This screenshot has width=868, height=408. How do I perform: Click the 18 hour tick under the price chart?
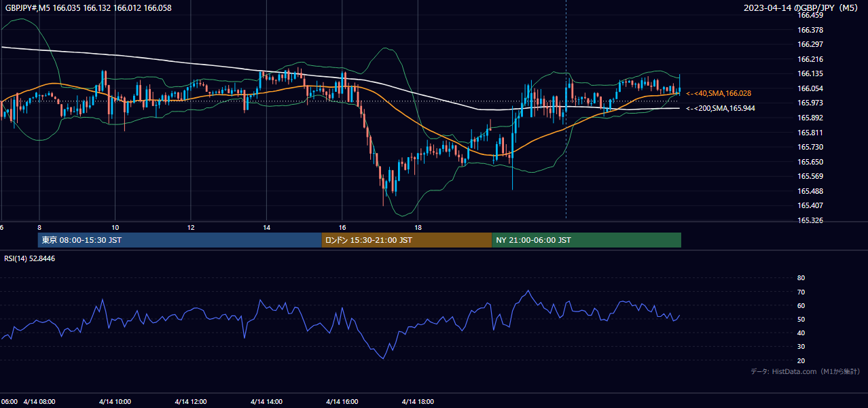pyautogui.click(x=418, y=227)
